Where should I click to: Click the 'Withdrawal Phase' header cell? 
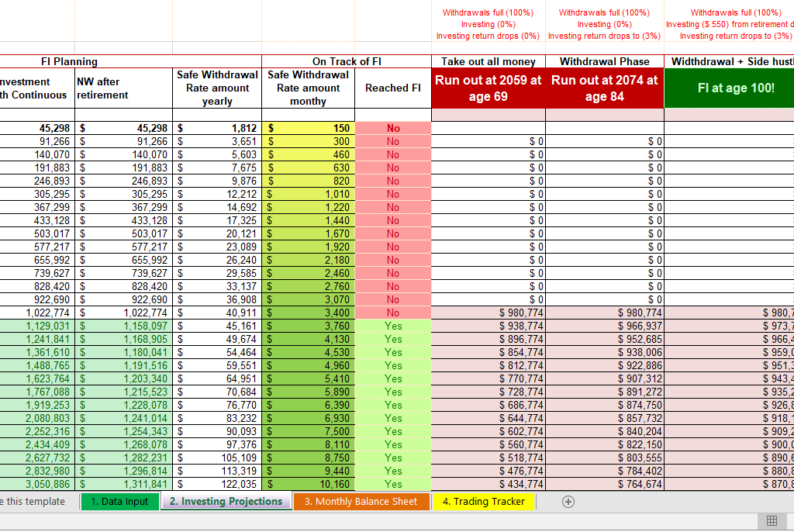coord(605,62)
